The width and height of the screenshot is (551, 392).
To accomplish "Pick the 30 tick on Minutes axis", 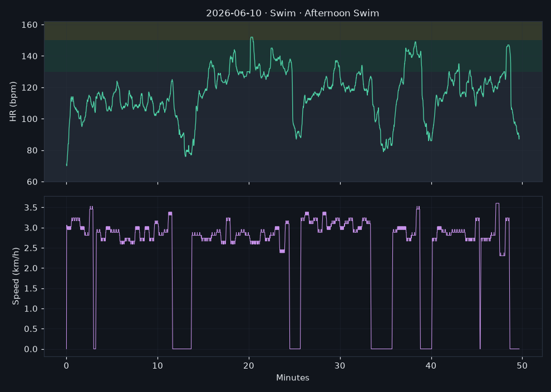I will (340, 366).
